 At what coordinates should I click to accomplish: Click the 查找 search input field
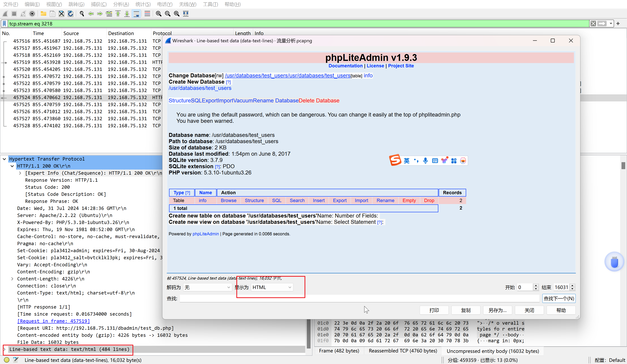359,299
